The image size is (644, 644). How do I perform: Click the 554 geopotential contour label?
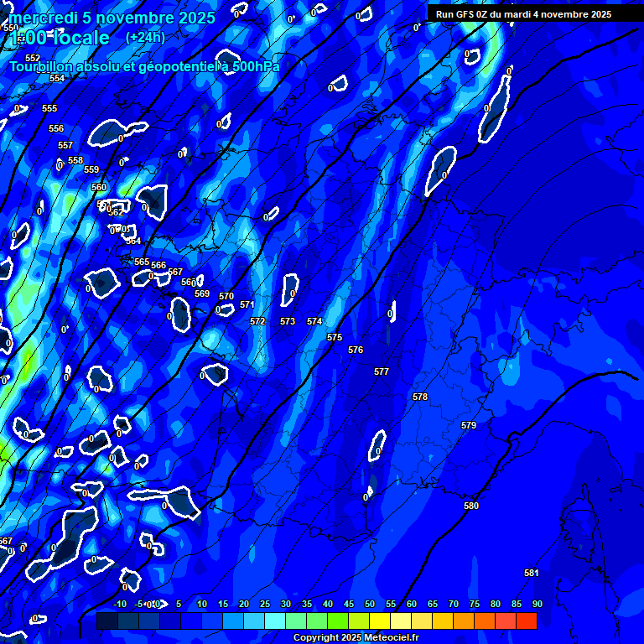click(57, 78)
